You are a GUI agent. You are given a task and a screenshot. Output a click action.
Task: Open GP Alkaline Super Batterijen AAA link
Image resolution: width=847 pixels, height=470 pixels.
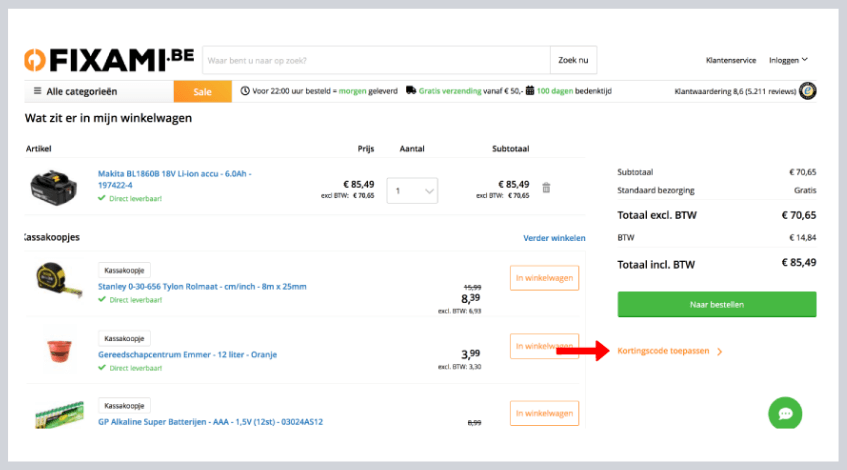210,421
